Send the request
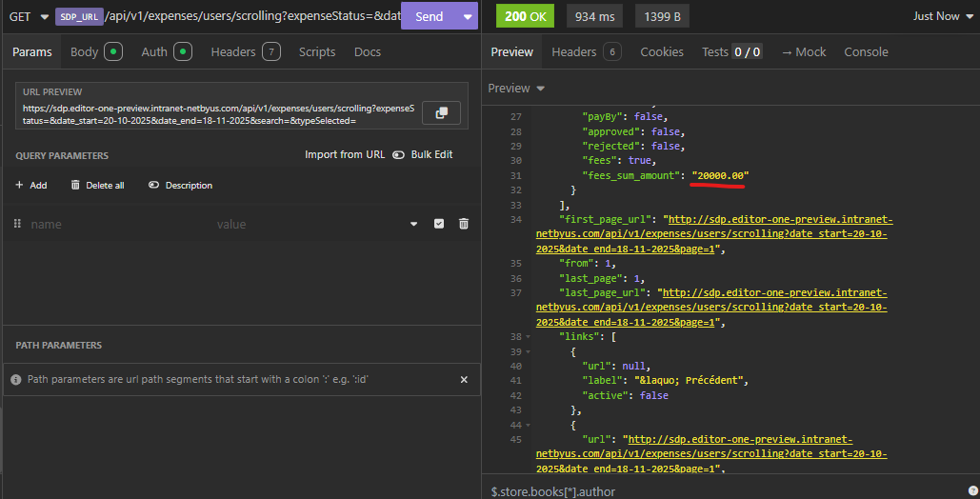 (430, 17)
